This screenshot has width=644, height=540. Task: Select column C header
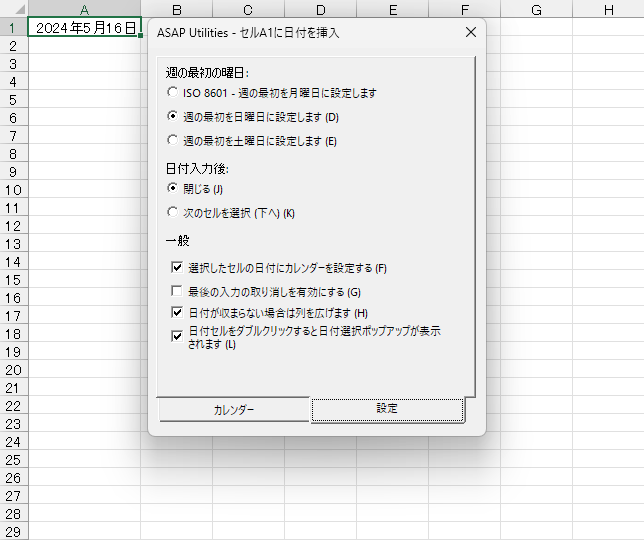click(248, 9)
